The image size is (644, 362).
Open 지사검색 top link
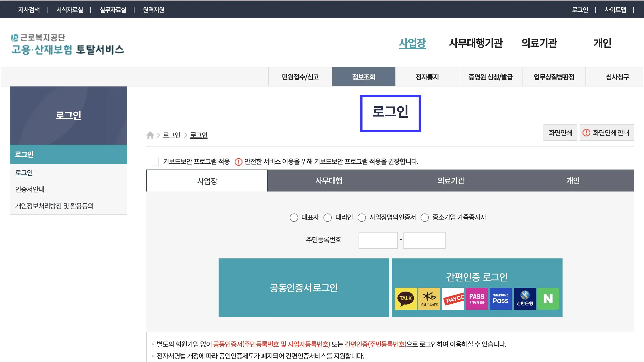pyautogui.click(x=29, y=10)
